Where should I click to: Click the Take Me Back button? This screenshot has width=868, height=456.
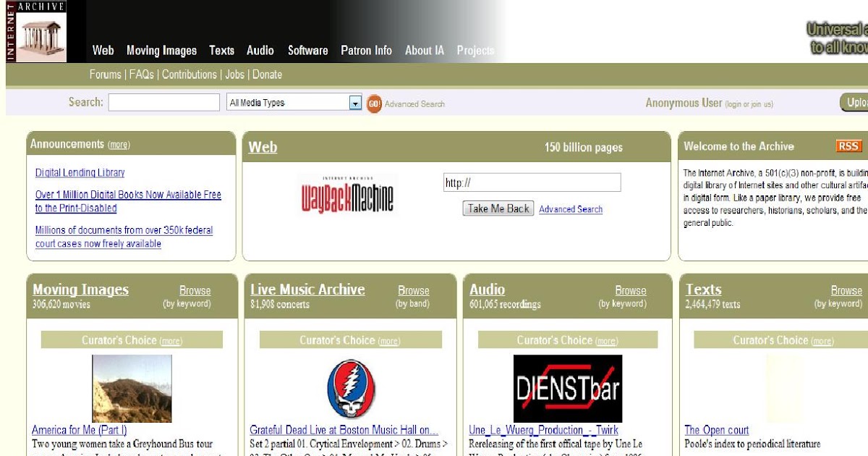(x=498, y=208)
